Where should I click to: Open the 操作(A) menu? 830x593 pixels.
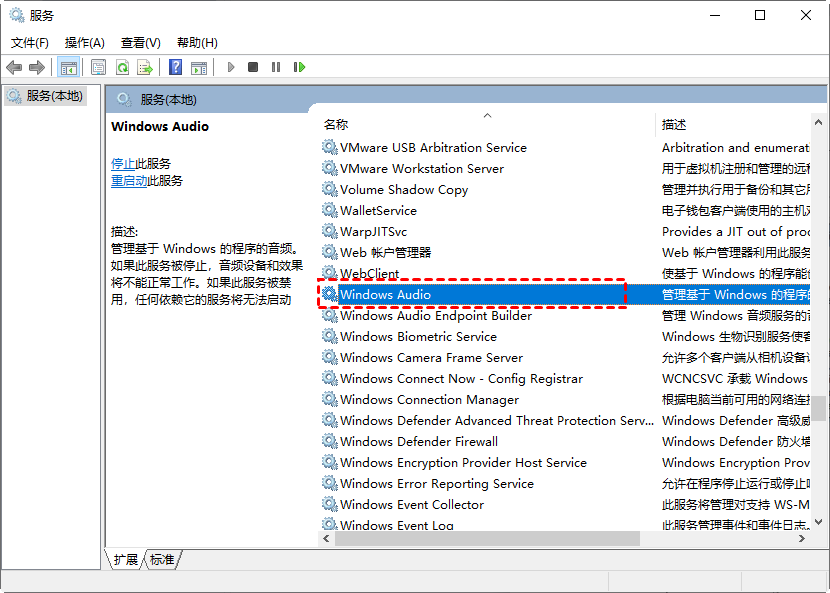coord(85,42)
